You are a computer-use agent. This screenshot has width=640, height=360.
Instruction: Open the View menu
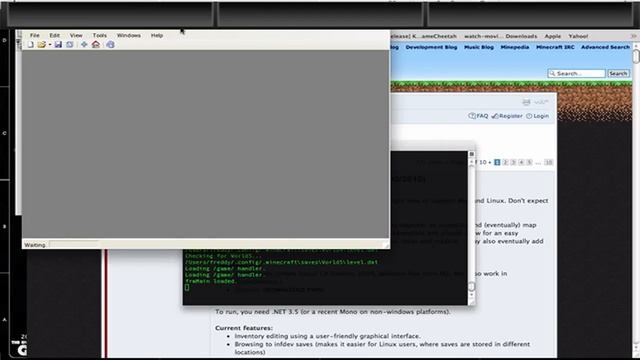coord(76,36)
